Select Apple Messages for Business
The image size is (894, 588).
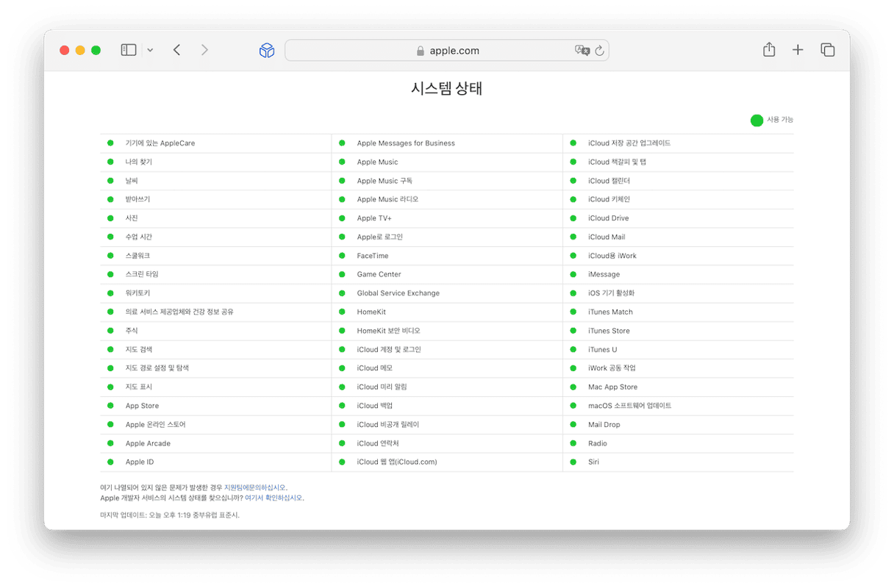coord(447,143)
